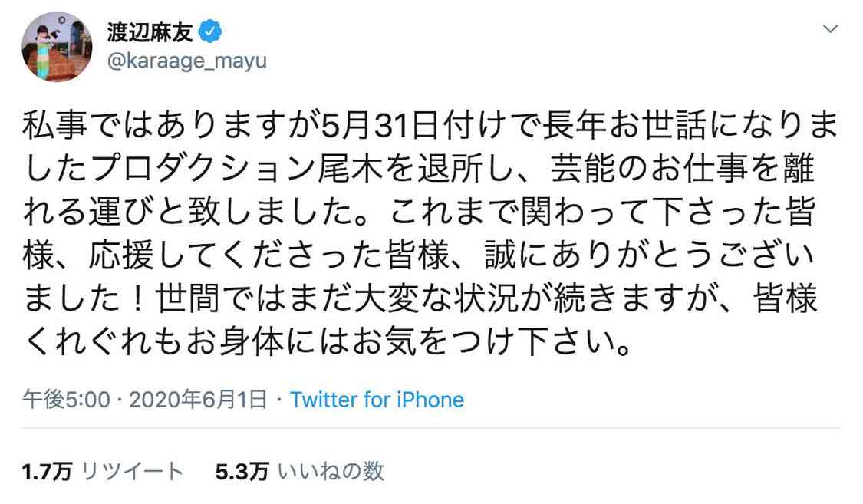Open the tweet options chevron menu
The width and height of the screenshot is (863, 504).
830,28
